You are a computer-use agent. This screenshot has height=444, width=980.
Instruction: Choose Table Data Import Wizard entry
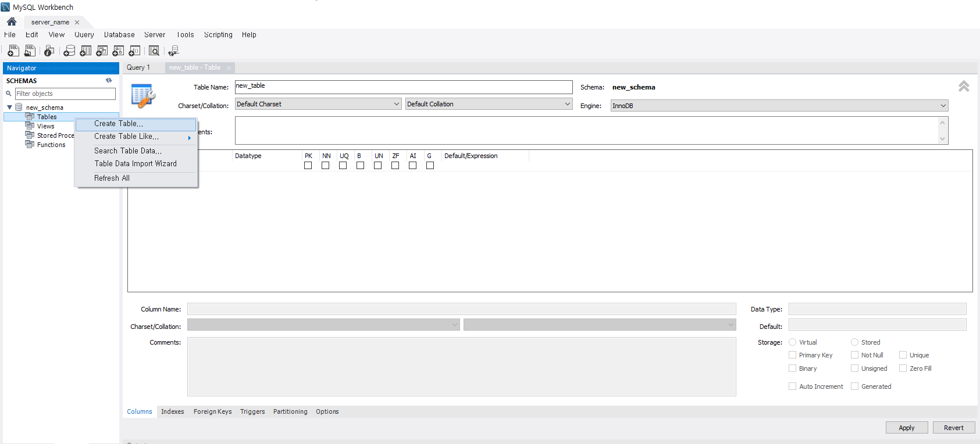(x=136, y=164)
